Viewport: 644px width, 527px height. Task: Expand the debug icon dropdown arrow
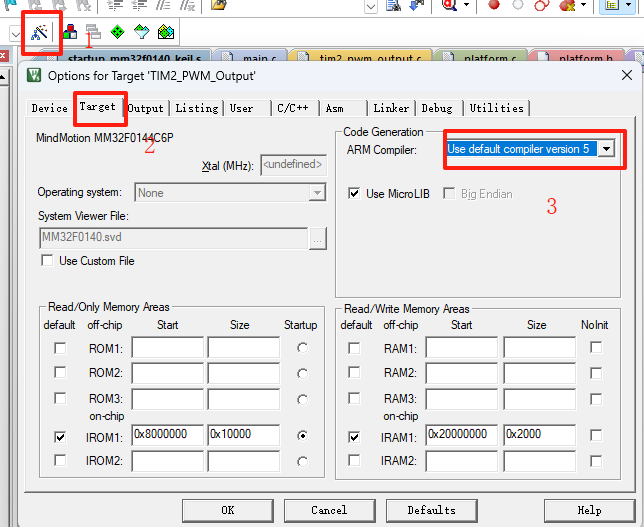coord(466,5)
